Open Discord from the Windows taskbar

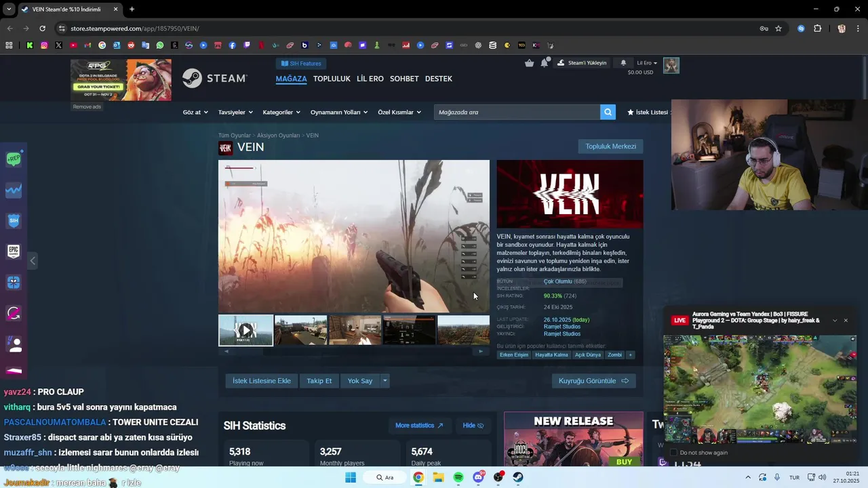[x=479, y=477]
